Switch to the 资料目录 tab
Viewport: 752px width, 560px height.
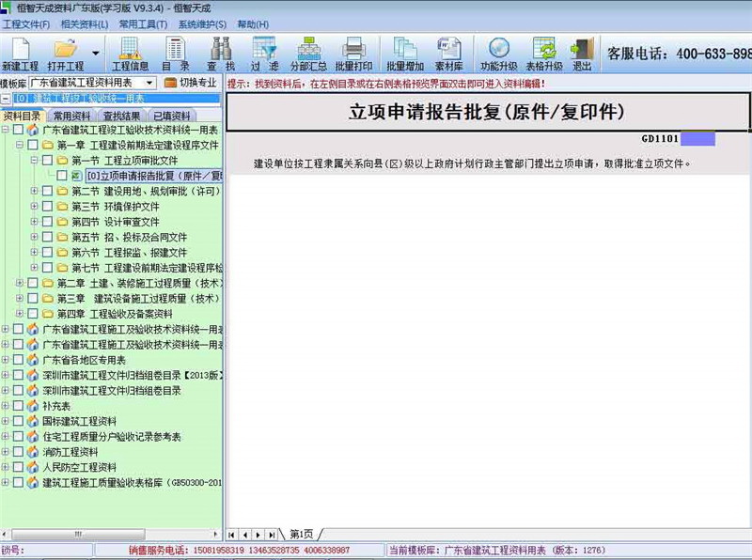click(x=23, y=116)
